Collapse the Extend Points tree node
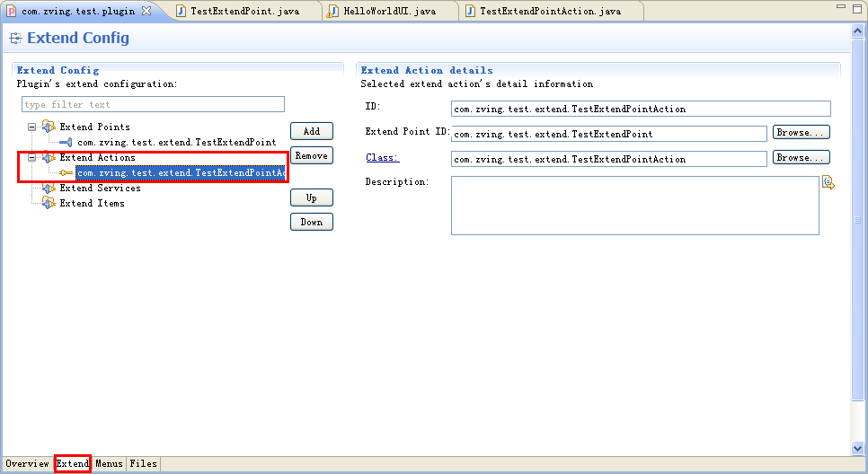868x474 pixels. click(x=32, y=127)
